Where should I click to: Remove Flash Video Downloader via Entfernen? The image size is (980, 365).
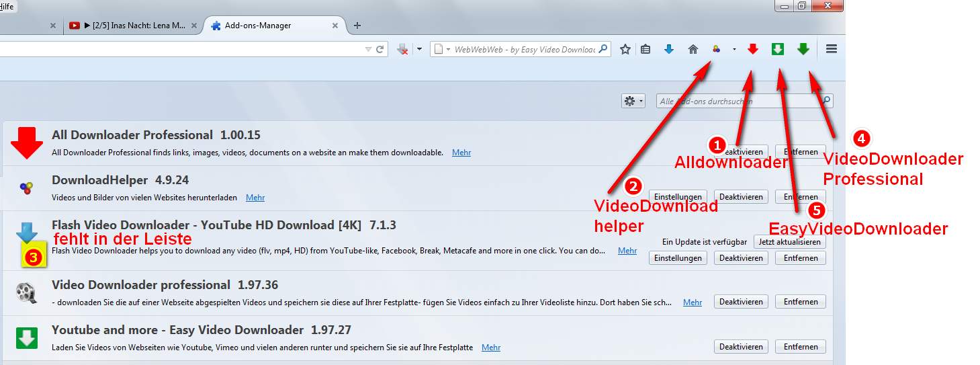tap(801, 258)
